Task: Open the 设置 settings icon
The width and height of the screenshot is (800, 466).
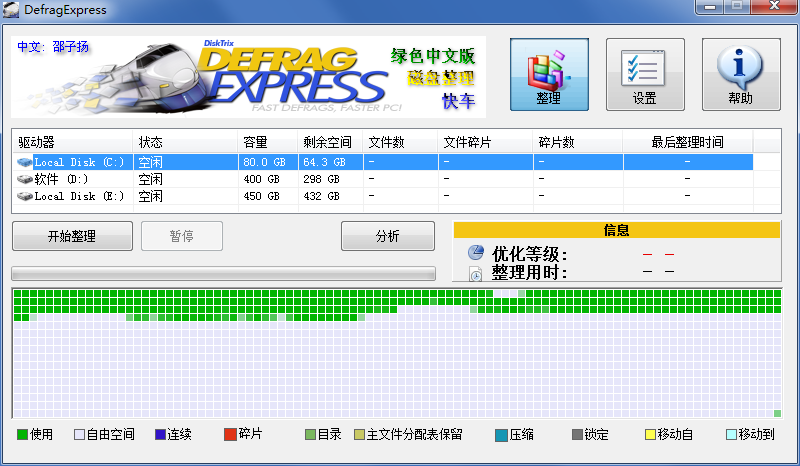Action: pyautogui.click(x=645, y=75)
